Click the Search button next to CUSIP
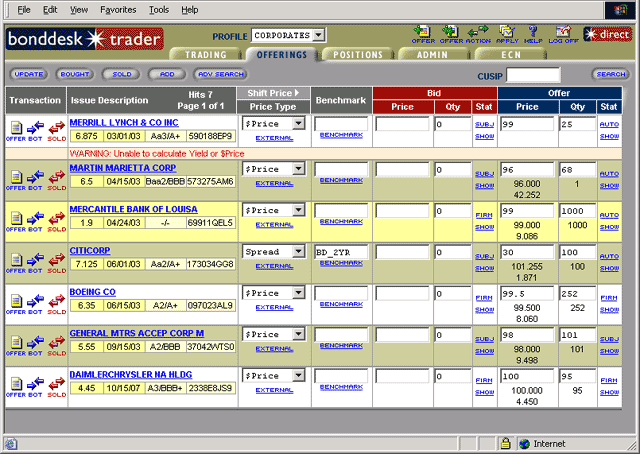640x454 pixels. coord(611,74)
